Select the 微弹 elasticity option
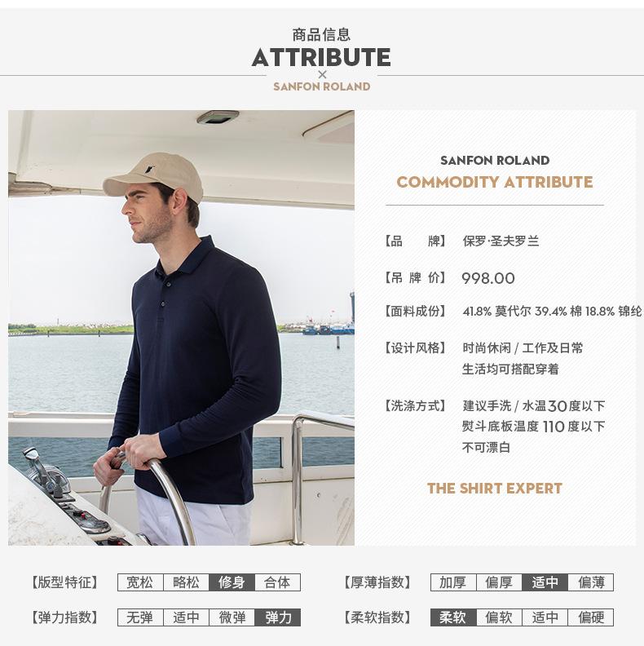Viewport: 644px width, 646px height. (x=232, y=617)
